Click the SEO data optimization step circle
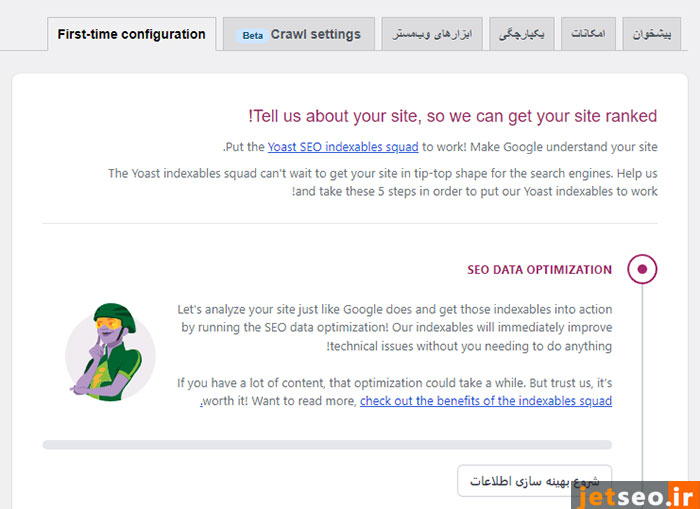The width and height of the screenshot is (700, 509). (x=642, y=269)
